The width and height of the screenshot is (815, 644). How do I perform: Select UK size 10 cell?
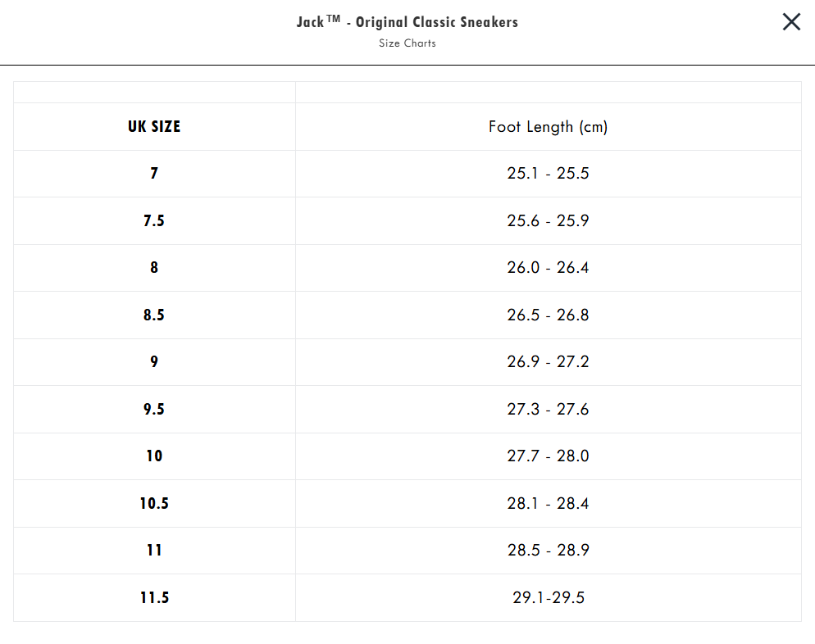coord(154,456)
